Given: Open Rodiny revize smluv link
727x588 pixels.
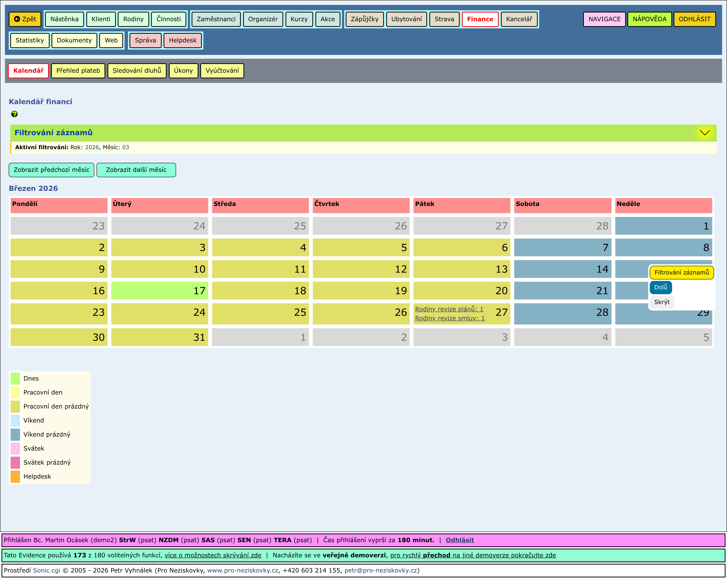Looking at the screenshot, I should point(450,318).
